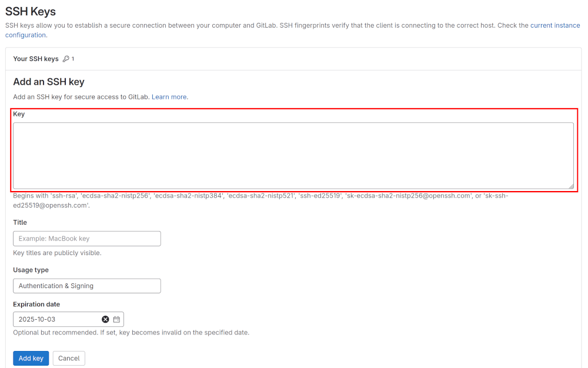Grab the Key text area resize handle

pyautogui.click(x=571, y=186)
